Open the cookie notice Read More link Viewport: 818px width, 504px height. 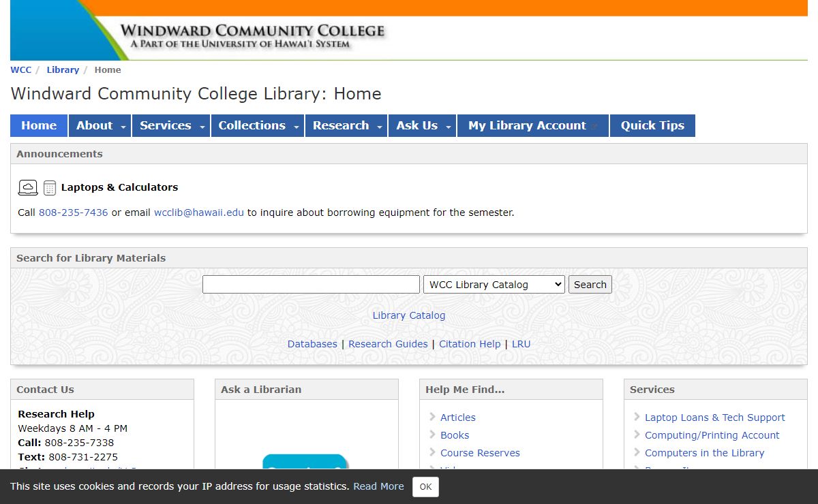pyautogui.click(x=378, y=486)
